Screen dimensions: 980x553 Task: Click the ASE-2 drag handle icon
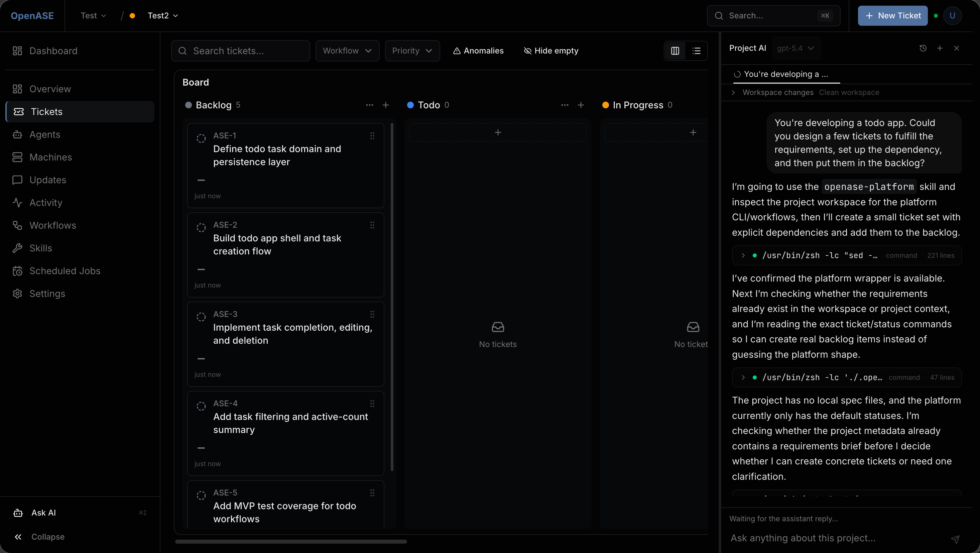coord(372,225)
